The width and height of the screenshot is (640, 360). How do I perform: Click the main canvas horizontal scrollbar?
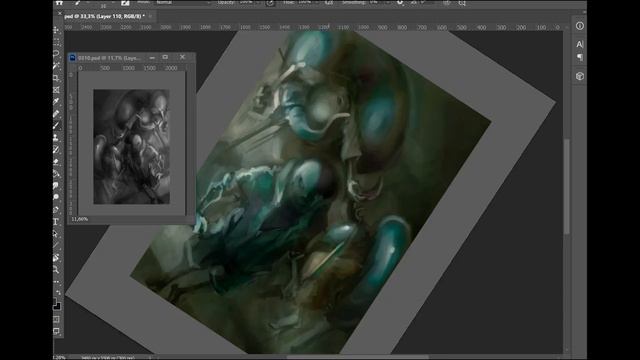click(358, 357)
